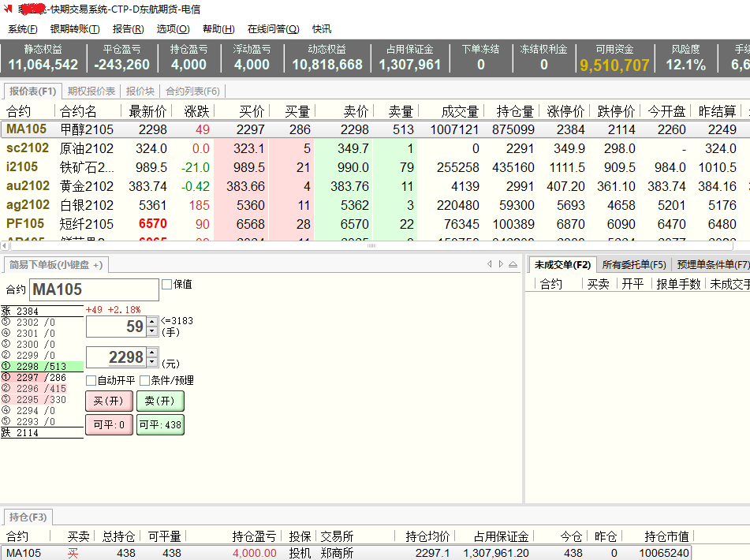Open the 帮助(H) menu

coord(218,29)
